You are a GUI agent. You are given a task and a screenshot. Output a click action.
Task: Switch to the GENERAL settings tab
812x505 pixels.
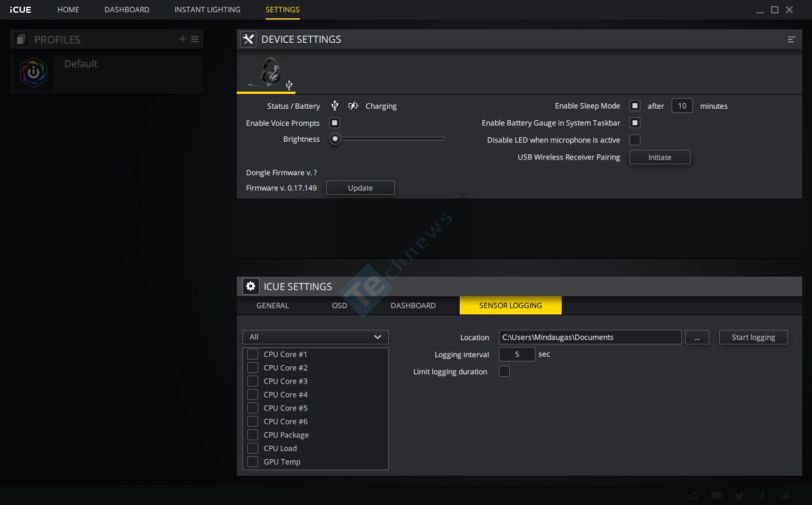pos(273,305)
